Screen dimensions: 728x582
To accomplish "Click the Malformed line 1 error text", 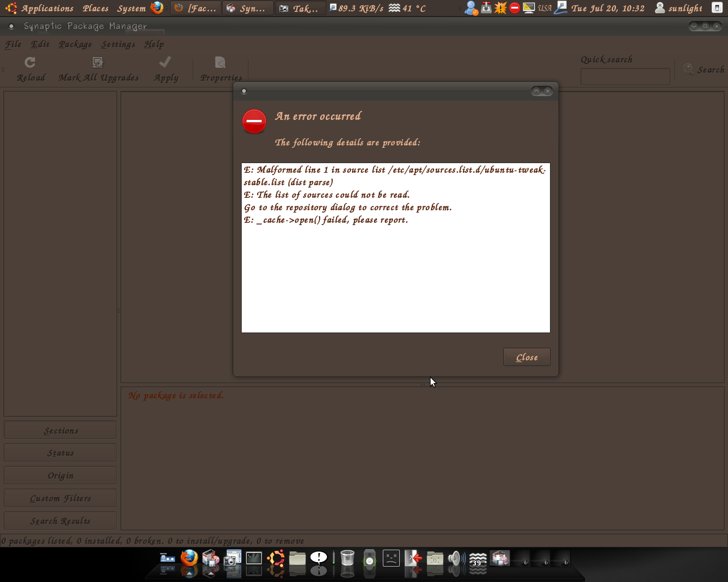I will 395,176.
